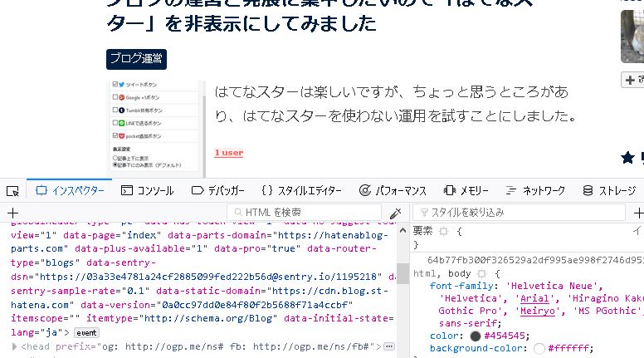Click the sidebar plus subscribe button
This screenshot has width=644, height=358.
point(632,80)
